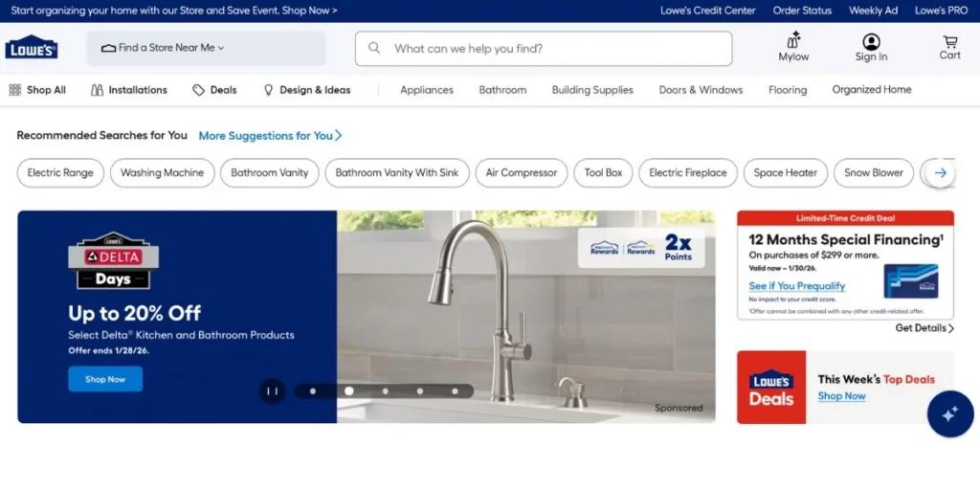Click the search magnifier icon
The height and width of the screenshot is (490, 980).
click(x=374, y=48)
